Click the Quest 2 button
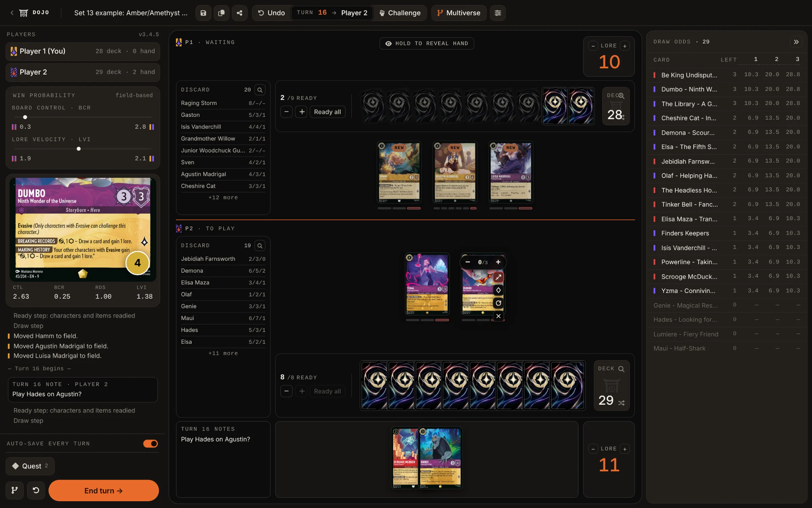Image resolution: width=812 pixels, height=508 pixels. 30,466
